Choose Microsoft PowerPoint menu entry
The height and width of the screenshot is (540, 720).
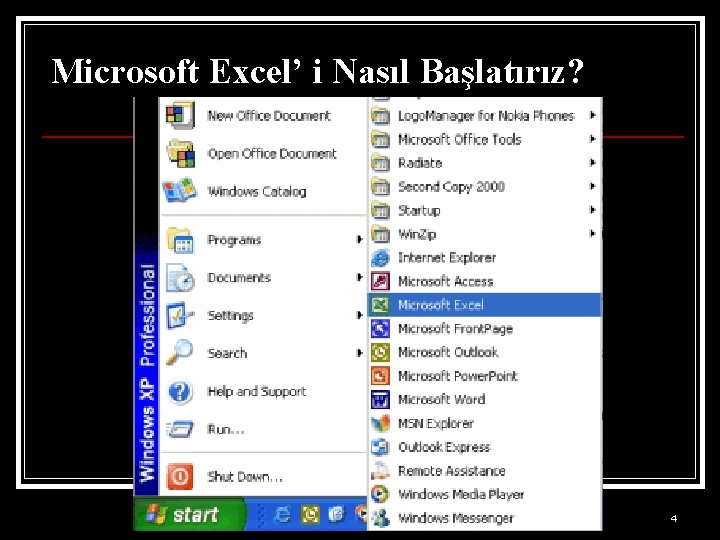pyautogui.click(x=484, y=376)
